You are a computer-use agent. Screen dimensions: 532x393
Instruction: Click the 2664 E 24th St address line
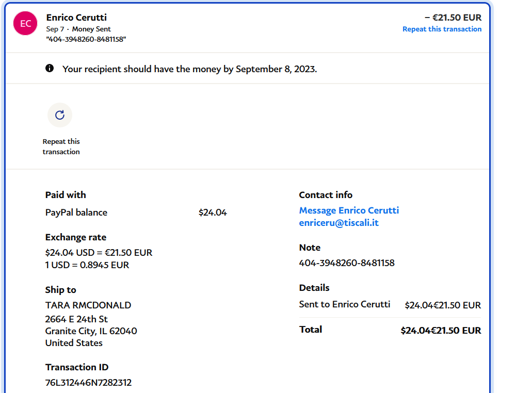[x=76, y=319]
